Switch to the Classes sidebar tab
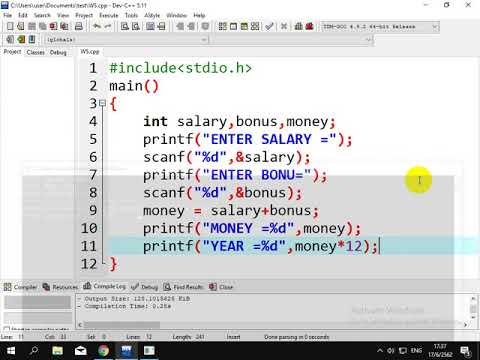Screen dimensions: 480x360 coord(35,52)
